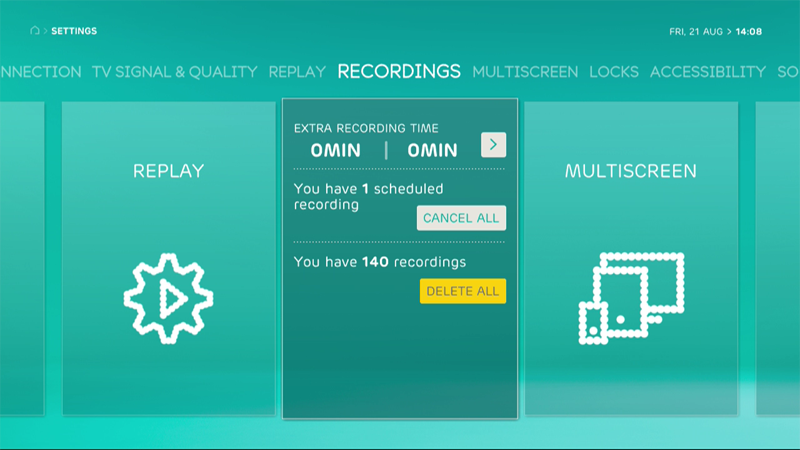Expand the extra recording time arrow
800x450 pixels.
pyautogui.click(x=493, y=145)
